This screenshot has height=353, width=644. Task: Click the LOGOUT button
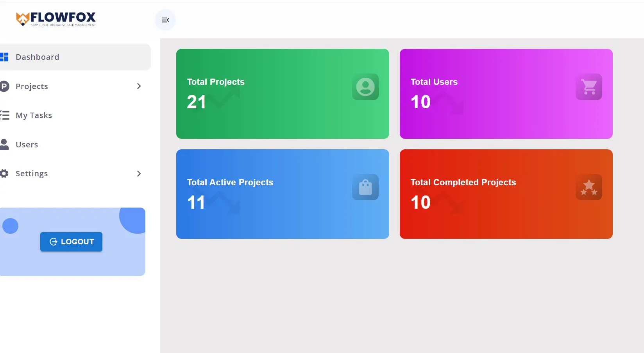[71, 242]
